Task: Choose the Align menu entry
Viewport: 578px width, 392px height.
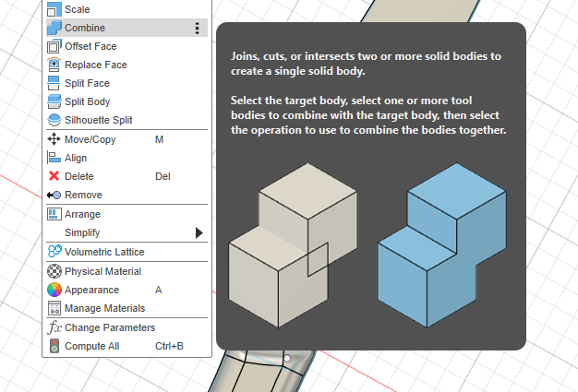Action: [x=76, y=158]
